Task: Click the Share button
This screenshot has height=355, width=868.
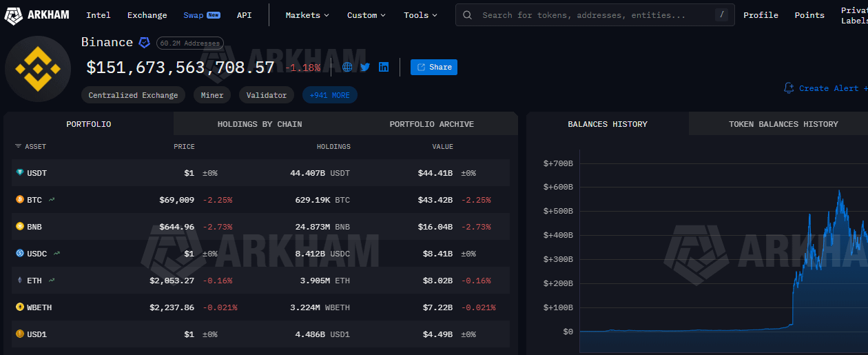Action: click(x=434, y=67)
